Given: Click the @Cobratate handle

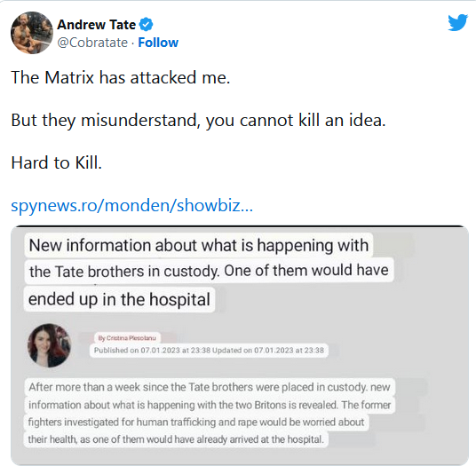Looking at the screenshot, I should [x=92, y=43].
